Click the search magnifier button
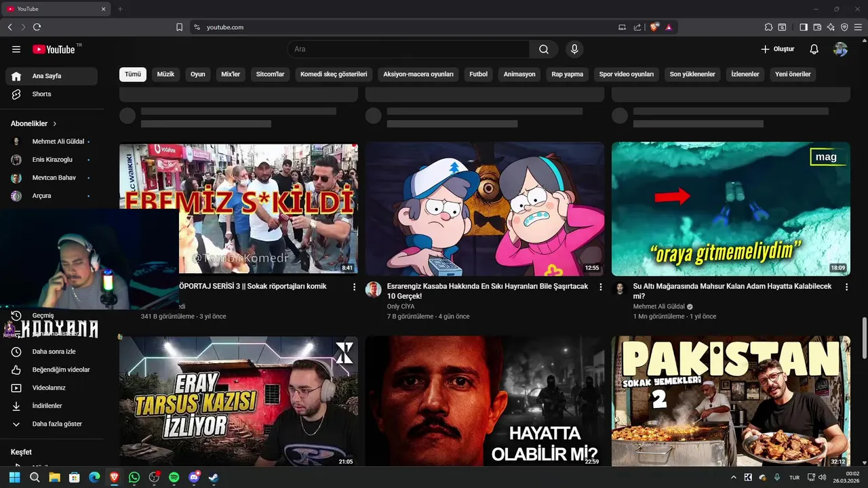 (544, 49)
